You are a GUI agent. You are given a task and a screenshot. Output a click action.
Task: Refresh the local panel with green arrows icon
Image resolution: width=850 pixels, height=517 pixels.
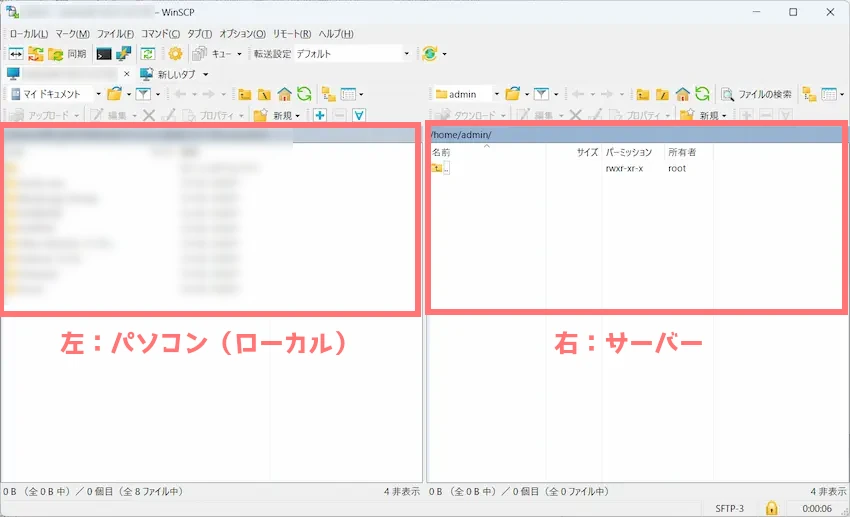304,94
